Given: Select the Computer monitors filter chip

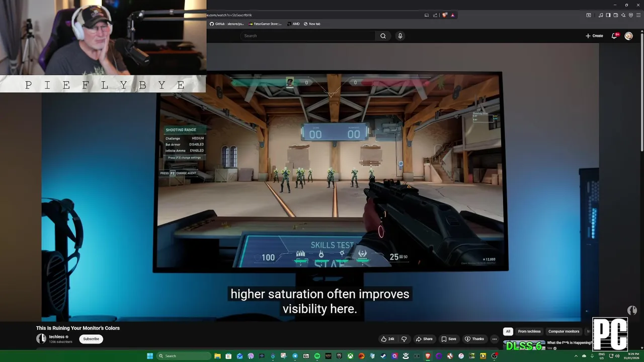Looking at the screenshot, I should 563,331.
